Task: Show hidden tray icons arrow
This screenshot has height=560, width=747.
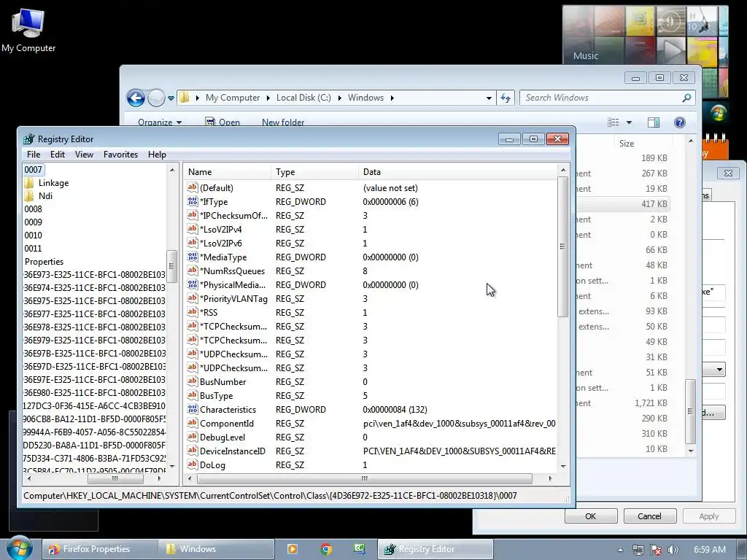Action: point(620,550)
